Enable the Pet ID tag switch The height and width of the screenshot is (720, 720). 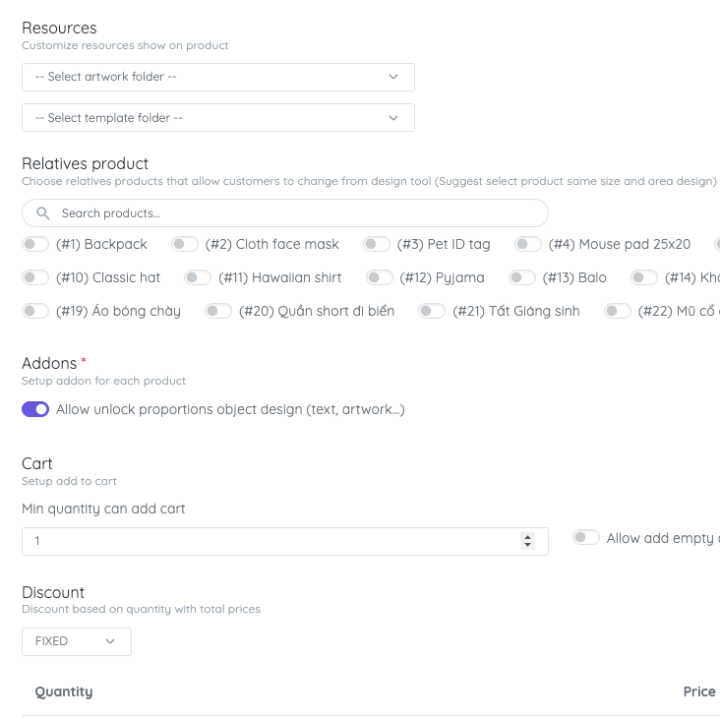pos(376,244)
